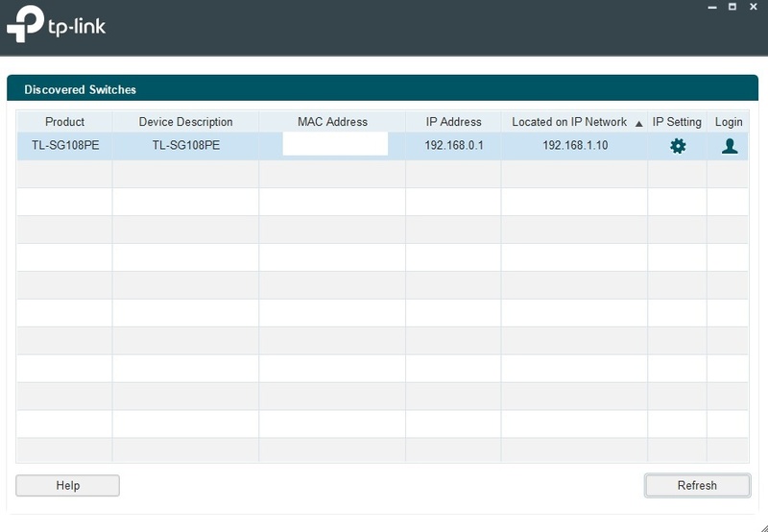
Task: Select the 192.168.1.10 network cell
Action: coord(574,146)
